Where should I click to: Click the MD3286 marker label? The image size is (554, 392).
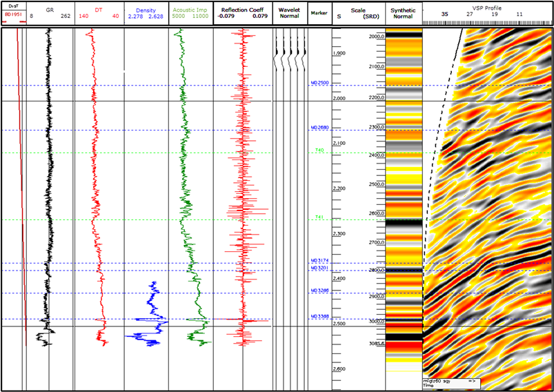[320, 291]
